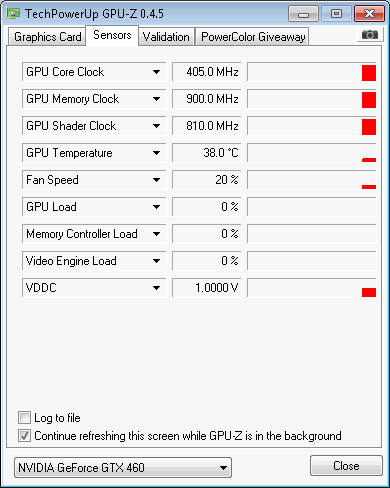Expand the GPU Temperature sensor dropdown
The height and width of the screenshot is (488, 390).
pyautogui.click(x=156, y=153)
